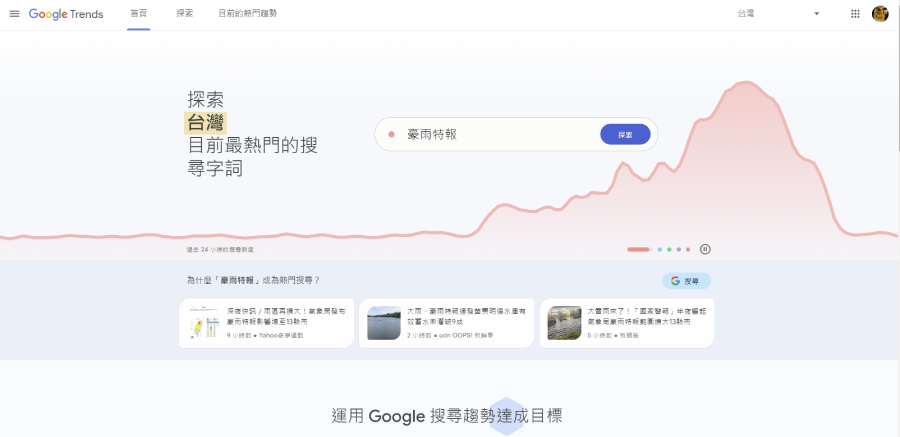Click the Taiwan map article thumbnail
Viewport: 900px width, 437px height.
tap(205, 323)
